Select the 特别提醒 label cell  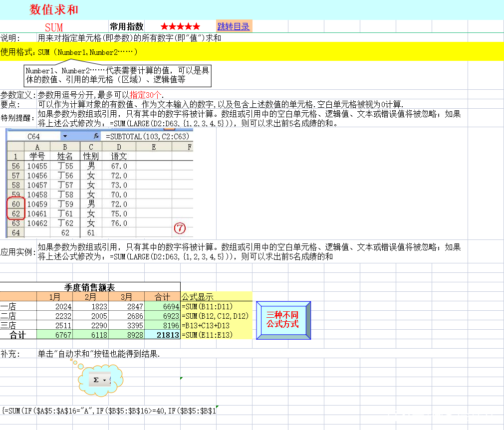18,118
